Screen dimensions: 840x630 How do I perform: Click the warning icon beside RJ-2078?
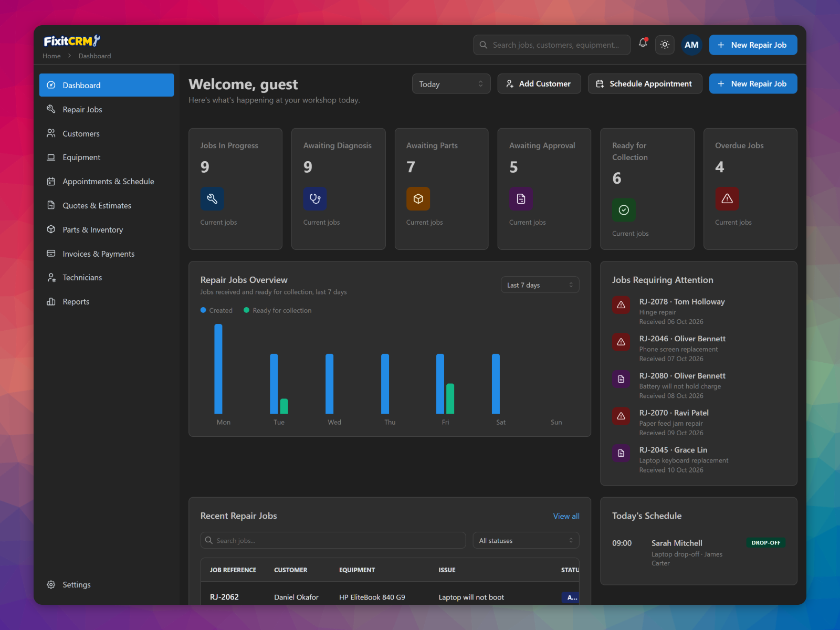coord(621,304)
